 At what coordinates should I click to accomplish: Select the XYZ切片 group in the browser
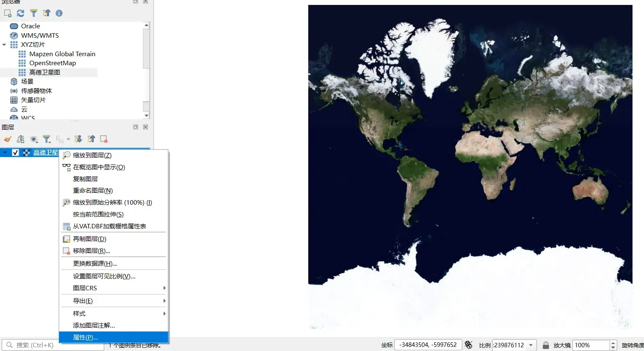pyautogui.click(x=33, y=45)
